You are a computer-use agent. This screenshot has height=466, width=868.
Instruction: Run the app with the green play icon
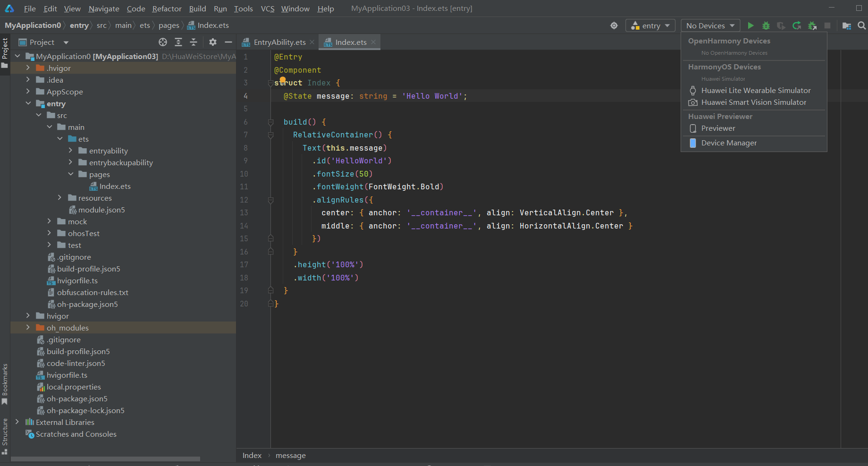tap(750, 25)
